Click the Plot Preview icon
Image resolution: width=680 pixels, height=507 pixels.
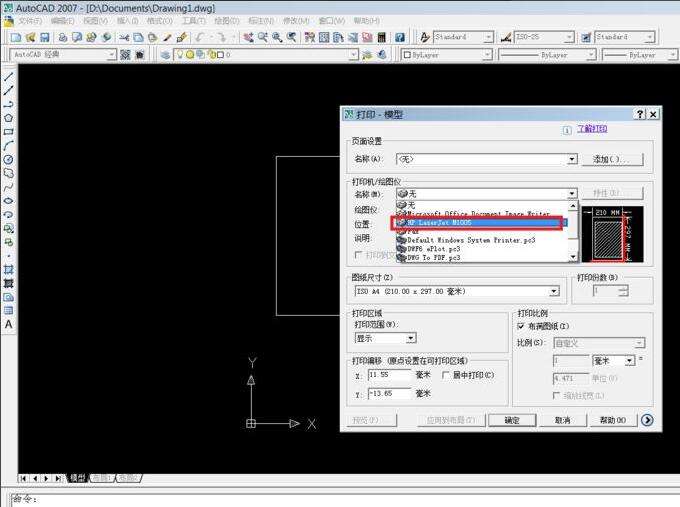point(77,38)
